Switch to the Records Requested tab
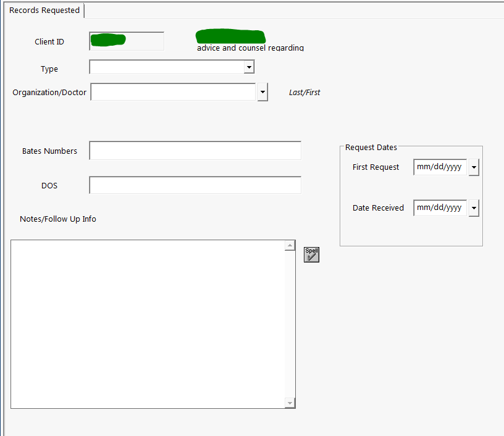 (44, 10)
